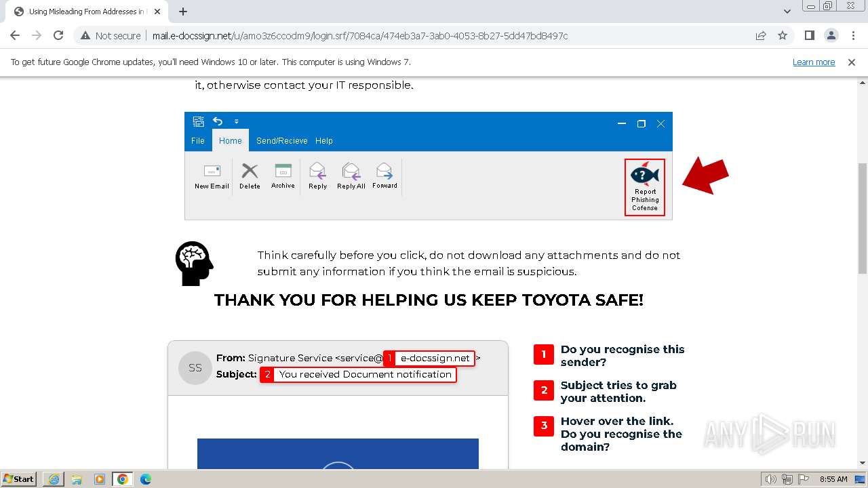868x488 pixels.
Task: Open Chrome three-dot menu
Action: click(x=853, y=35)
